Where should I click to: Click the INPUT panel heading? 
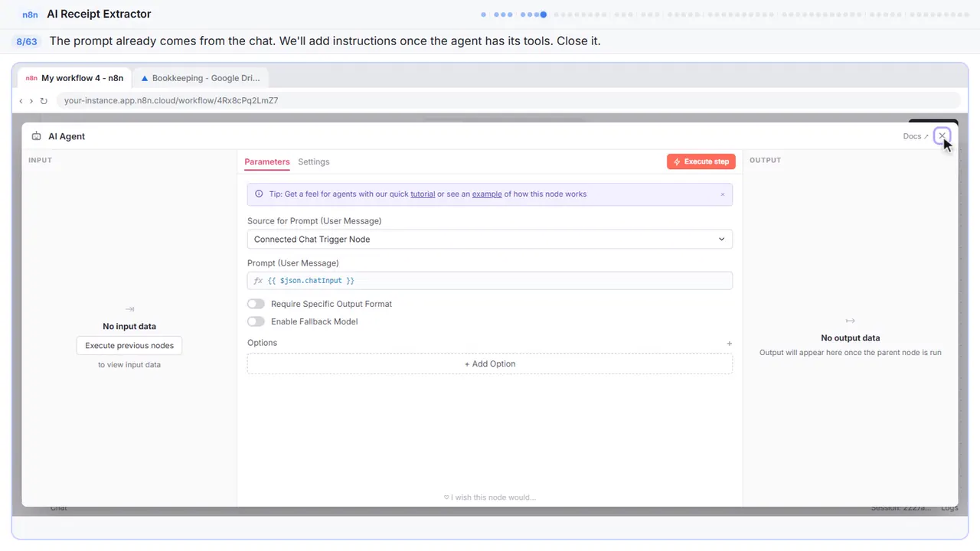[40, 161]
